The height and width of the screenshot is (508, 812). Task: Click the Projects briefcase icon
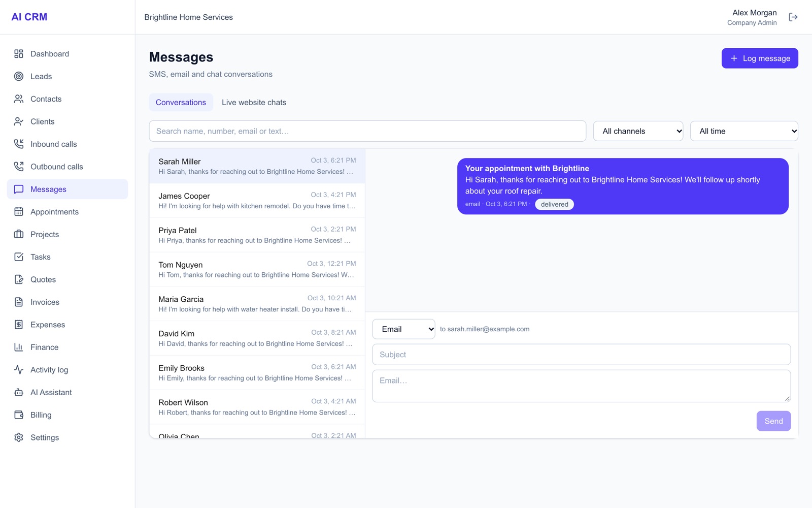[x=19, y=234]
